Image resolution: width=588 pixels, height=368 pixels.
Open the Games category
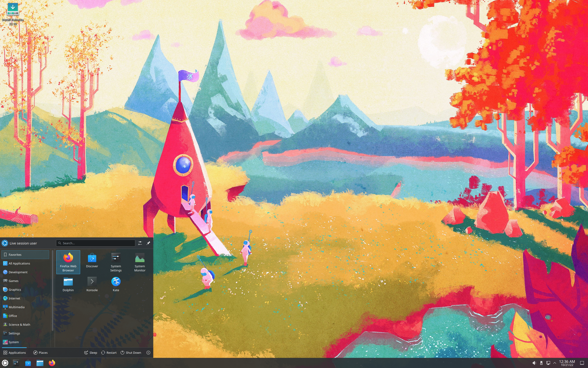(25, 281)
